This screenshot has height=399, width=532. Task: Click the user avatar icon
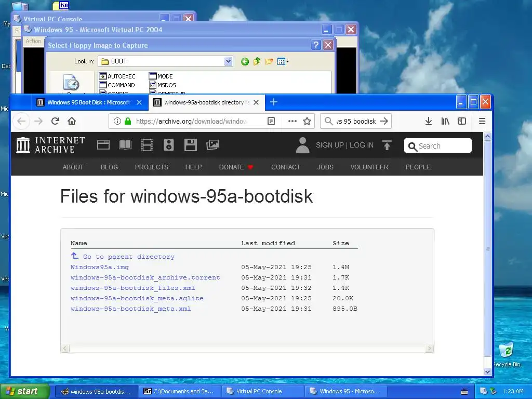click(303, 145)
